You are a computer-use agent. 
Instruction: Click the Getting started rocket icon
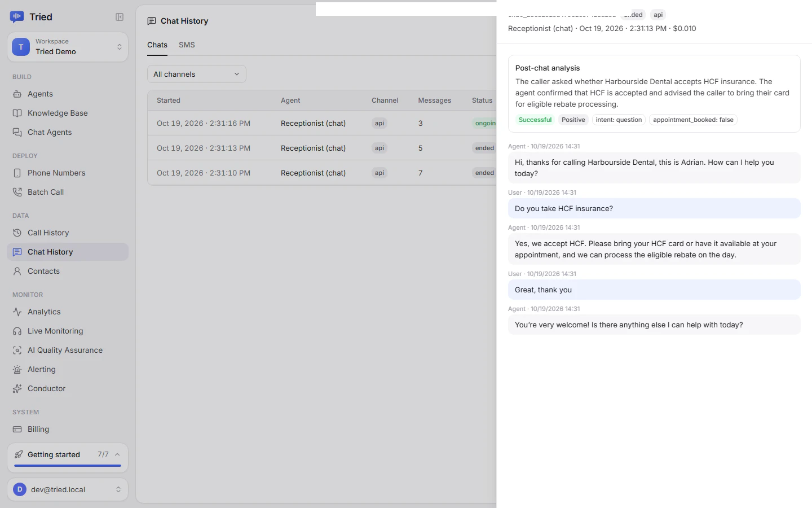(x=19, y=454)
